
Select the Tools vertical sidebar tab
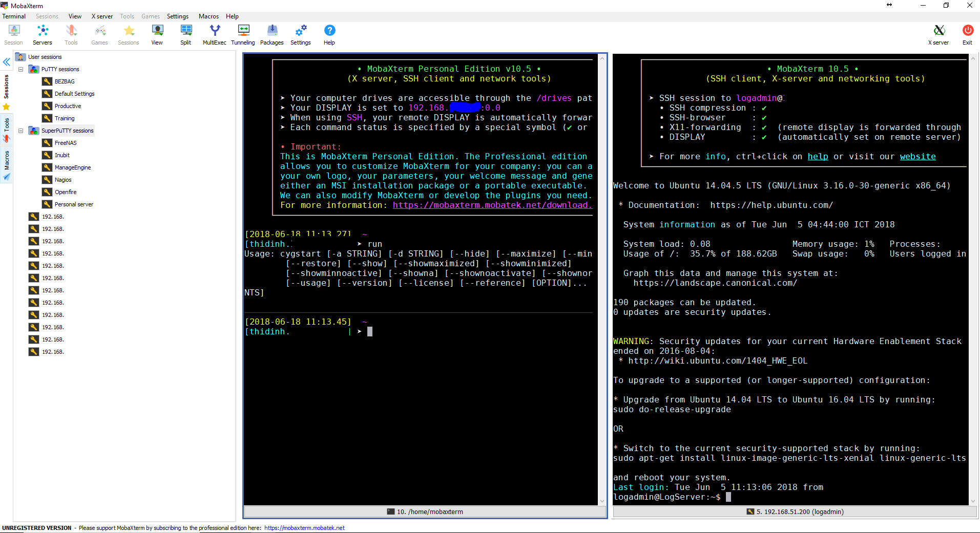[x=6, y=124]
